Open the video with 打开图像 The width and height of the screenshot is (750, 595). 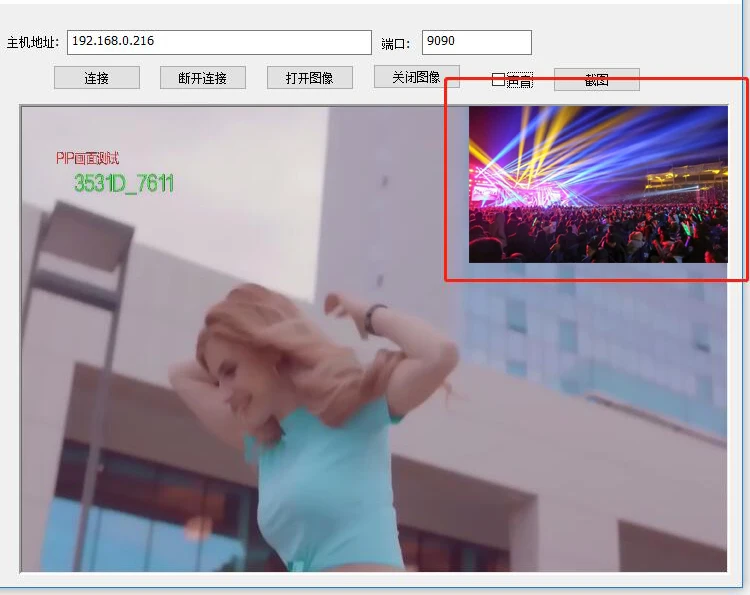pos(309,78)
